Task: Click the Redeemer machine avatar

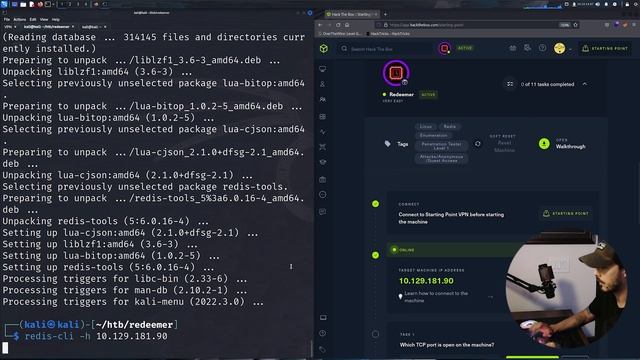Action: pyautogui.click(x=396, y=73)
